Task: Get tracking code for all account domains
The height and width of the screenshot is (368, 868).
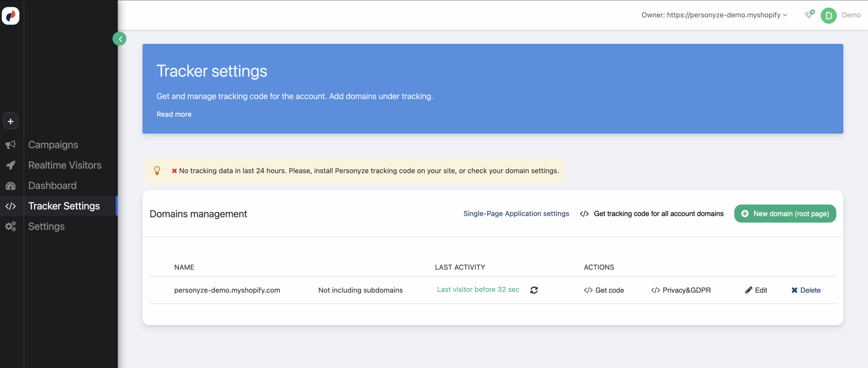Action: 652,214
